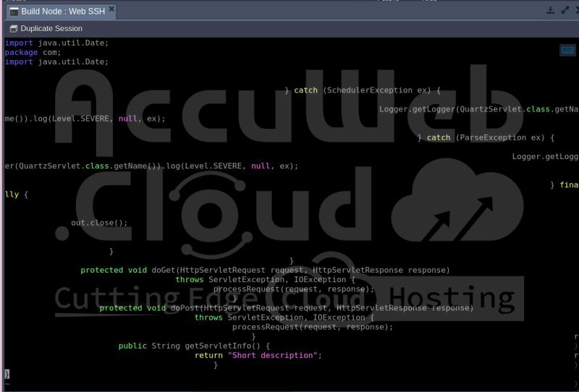This screenshot has width=579, height=392.
Task: Open the on-screen keyboard icon in the terminal
Action: click(567, 50)
